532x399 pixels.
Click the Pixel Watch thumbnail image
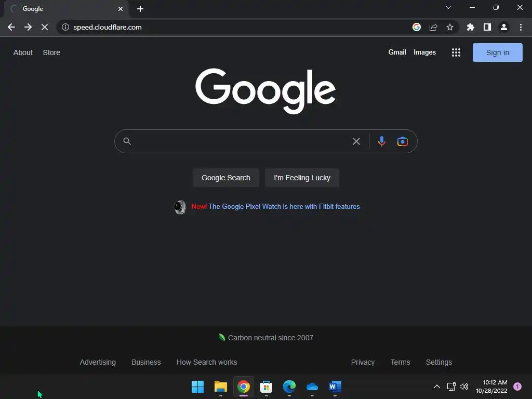coord(180,207)
